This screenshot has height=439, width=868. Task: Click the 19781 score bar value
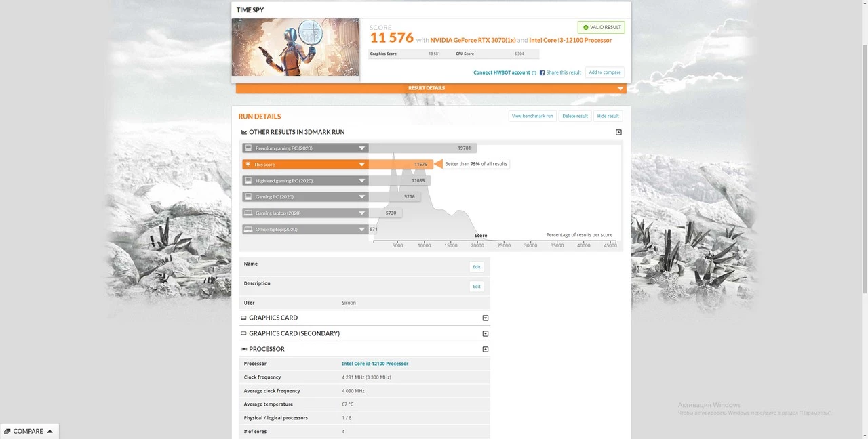tap(464, 148)
